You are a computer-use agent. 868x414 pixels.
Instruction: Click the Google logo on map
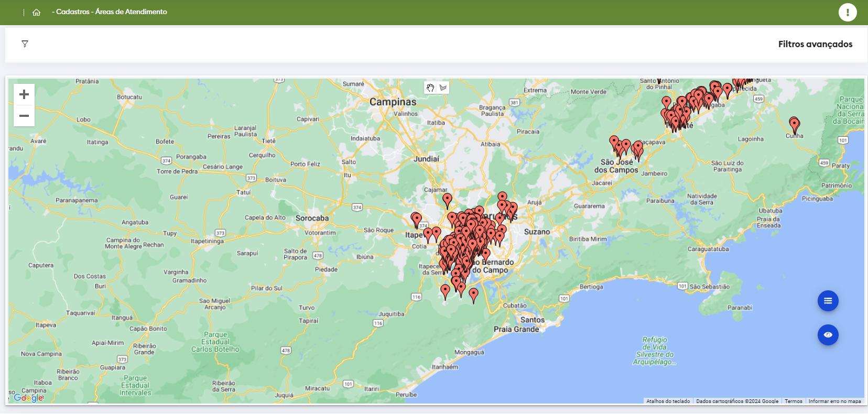click(x=29, y=398)
